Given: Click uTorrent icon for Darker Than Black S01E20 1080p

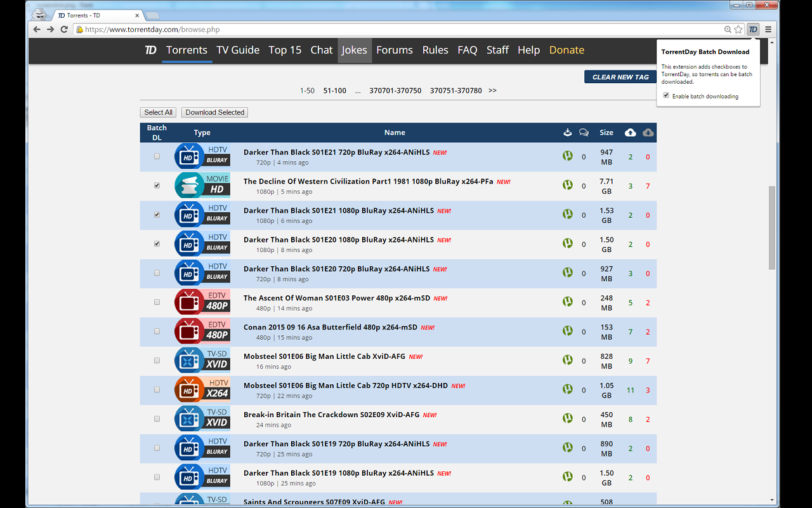Looking at the screenshot, I should click(568, 243).
